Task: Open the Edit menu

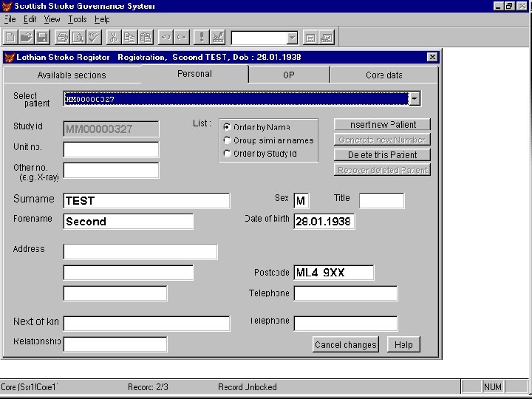Action: (x=30, y=19)
